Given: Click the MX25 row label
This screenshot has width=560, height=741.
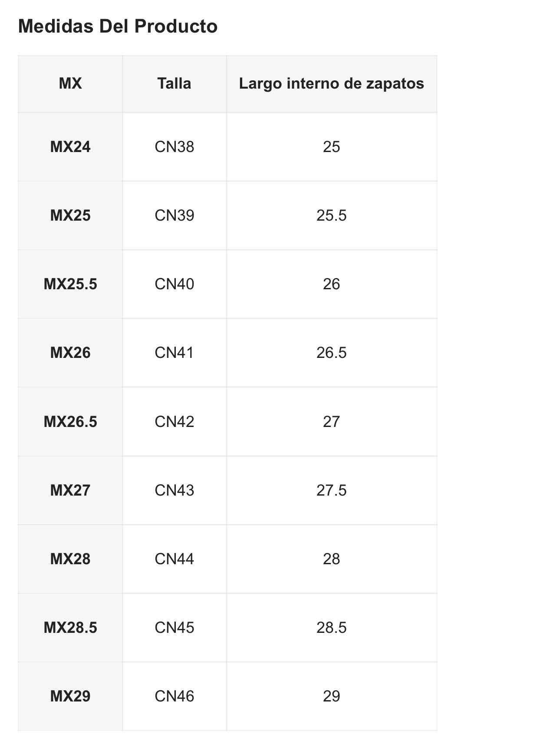Looking at the screenshot, I should pos(70,215).
